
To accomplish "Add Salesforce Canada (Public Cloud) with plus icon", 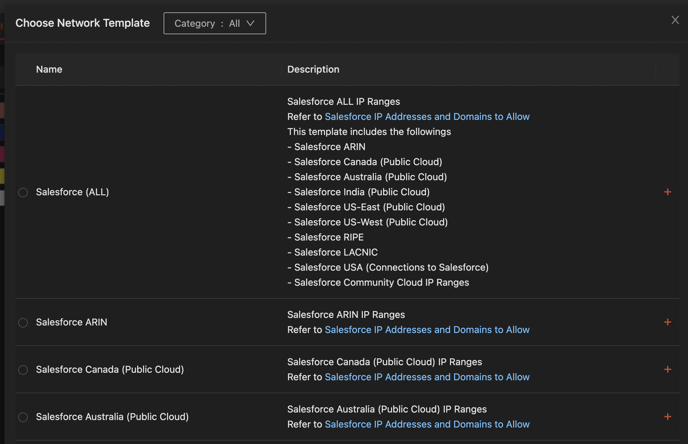I will (667, 369).
